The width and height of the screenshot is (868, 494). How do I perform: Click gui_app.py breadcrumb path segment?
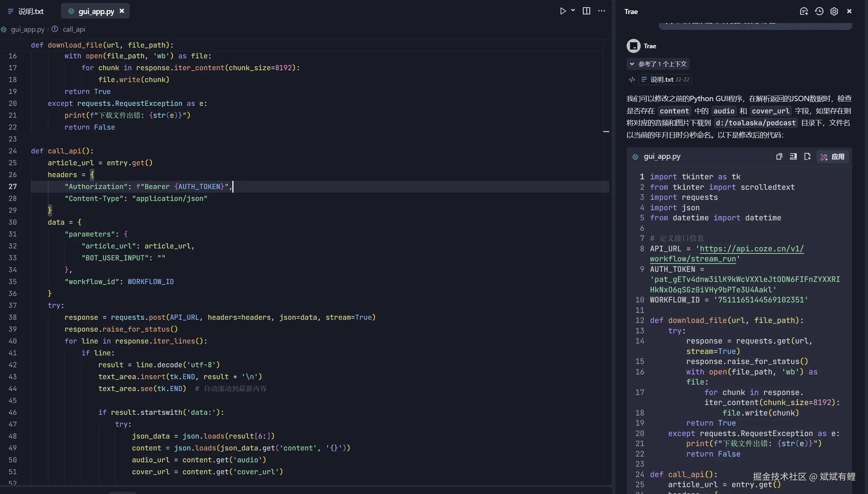coord(27,29)
